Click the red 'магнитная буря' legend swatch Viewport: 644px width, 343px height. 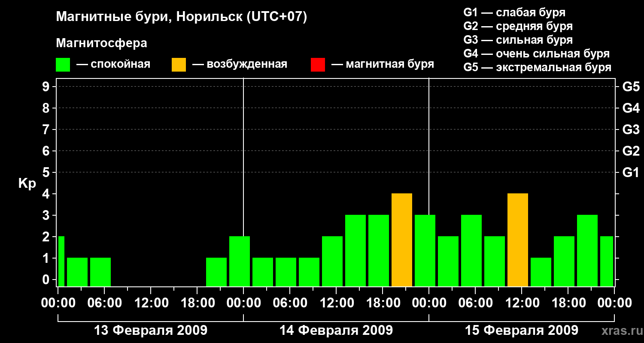(x=318, y=65)
